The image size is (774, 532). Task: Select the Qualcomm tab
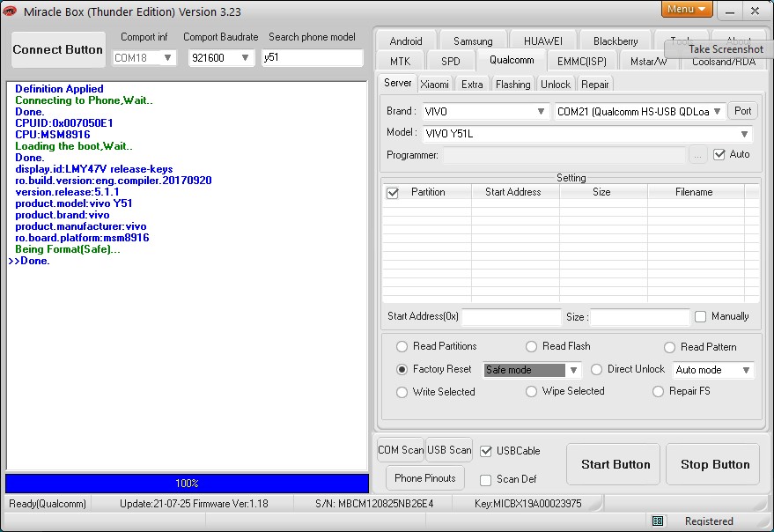(x=512, y=60)
